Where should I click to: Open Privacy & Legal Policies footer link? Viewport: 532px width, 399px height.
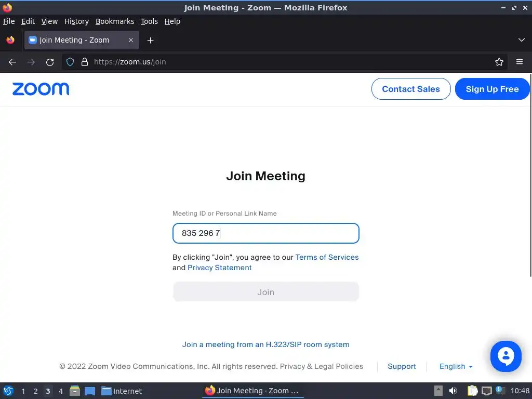point(321,366)
